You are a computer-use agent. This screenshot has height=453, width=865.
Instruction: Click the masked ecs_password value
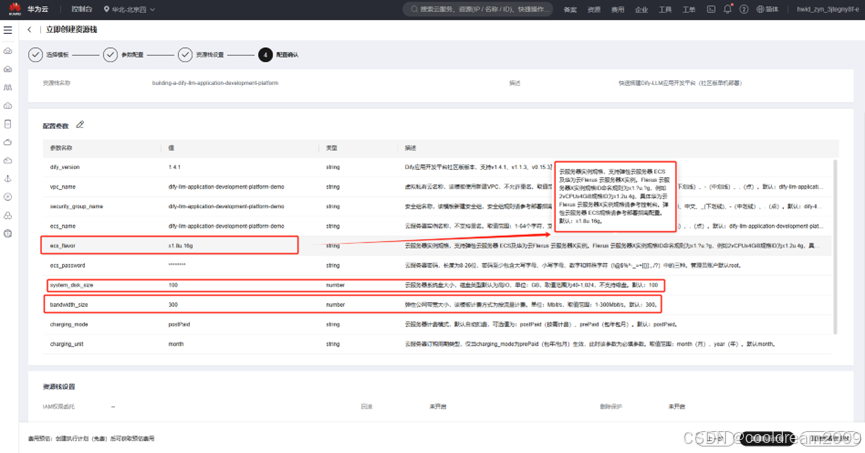click(177, 265)
